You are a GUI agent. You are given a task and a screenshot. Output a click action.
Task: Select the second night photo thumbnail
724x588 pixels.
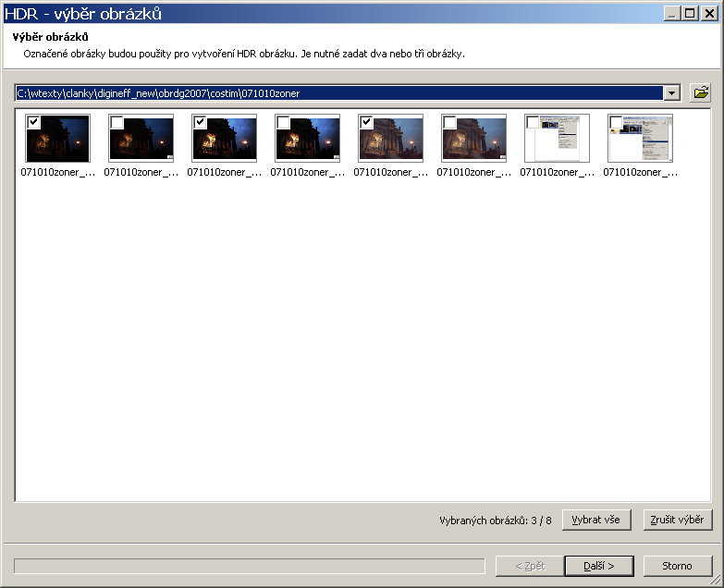(141, 143)
